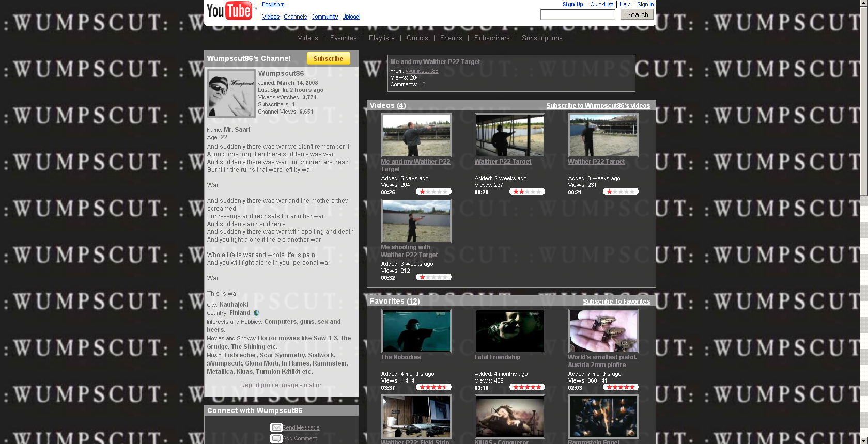Screen dimensions: 868x444
Task: Switch to the Subscribers tab
Action: coord(491,38)
